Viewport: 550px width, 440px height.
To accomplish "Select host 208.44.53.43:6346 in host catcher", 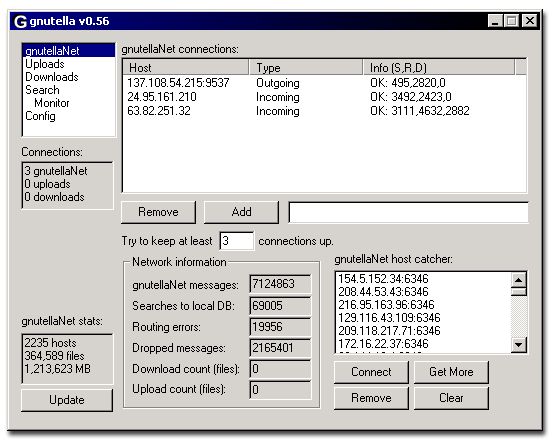I will pos(383,292).
